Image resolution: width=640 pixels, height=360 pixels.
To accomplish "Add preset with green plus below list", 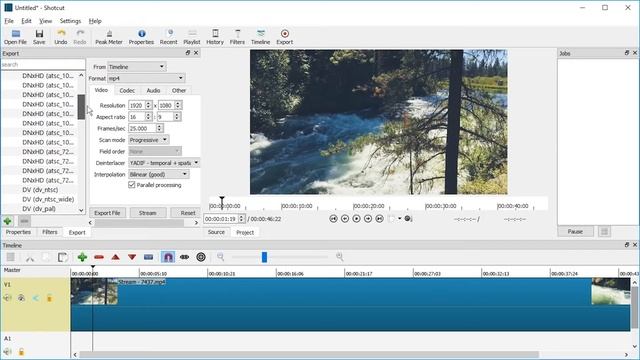I will point(7,221).
